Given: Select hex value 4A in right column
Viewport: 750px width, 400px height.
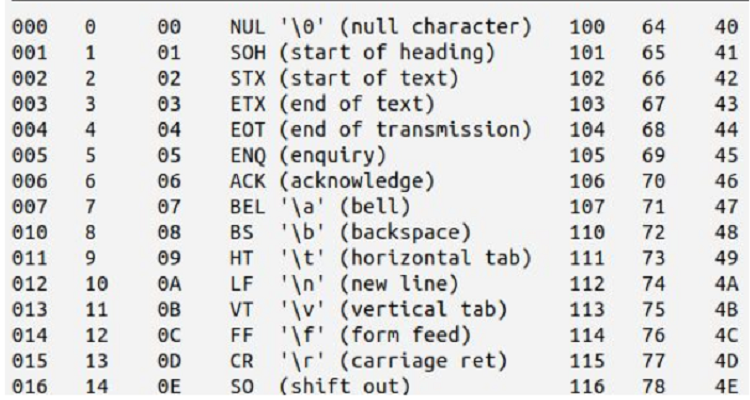Looking at the screenshot, I should (727, 285).
